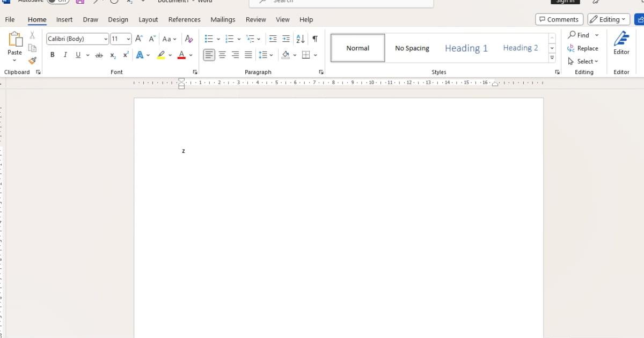Select the subscript icon

tap(112, 55)
